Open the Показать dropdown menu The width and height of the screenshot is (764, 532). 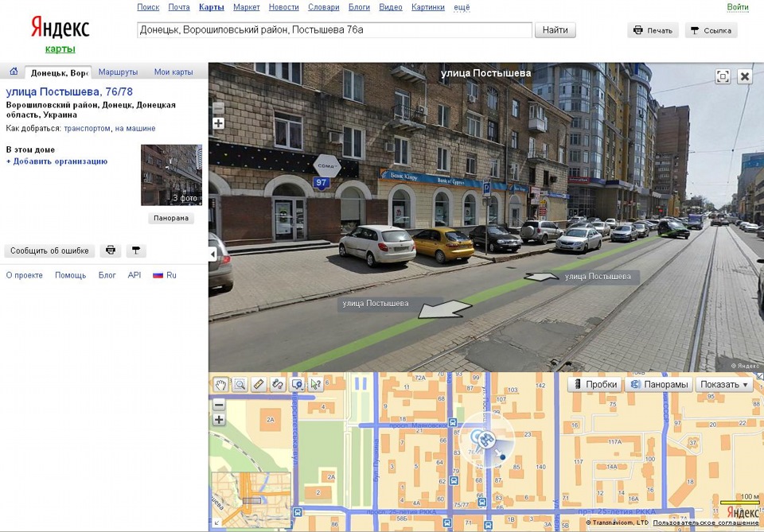723,384
